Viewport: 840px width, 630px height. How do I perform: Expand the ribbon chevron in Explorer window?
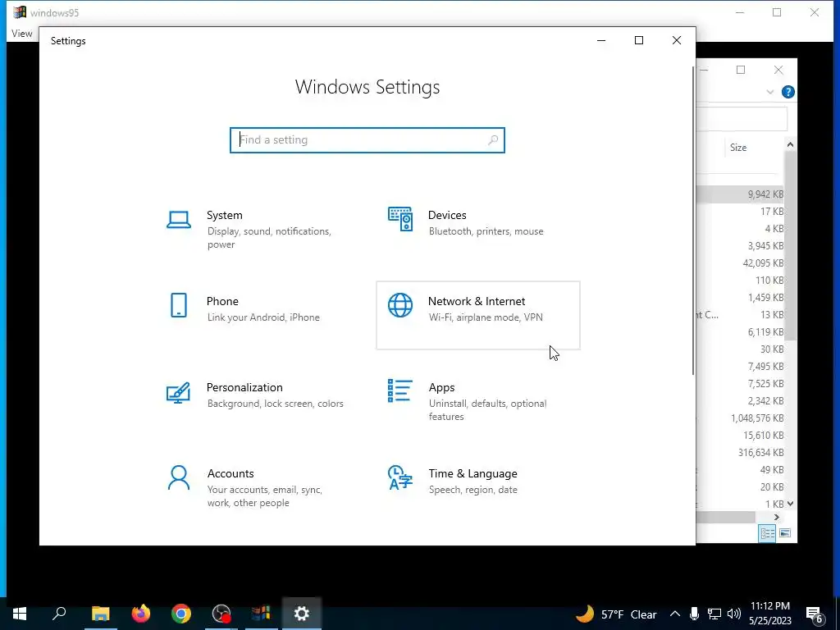tap(769, 92)
